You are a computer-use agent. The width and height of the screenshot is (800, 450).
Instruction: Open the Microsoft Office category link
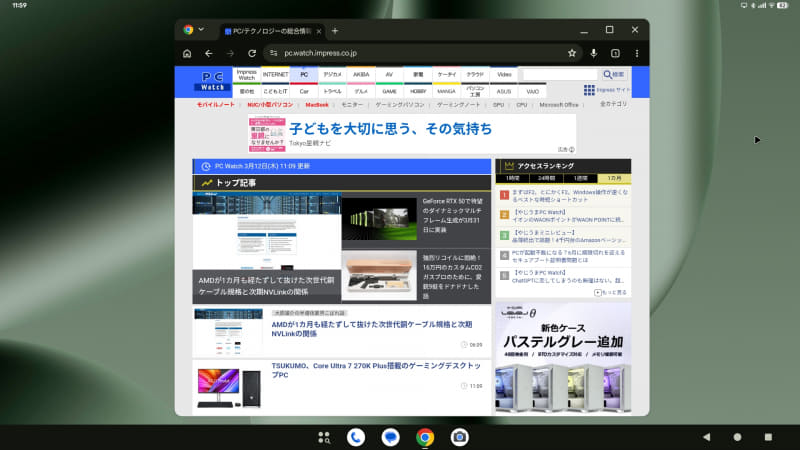tap(559, 105)
